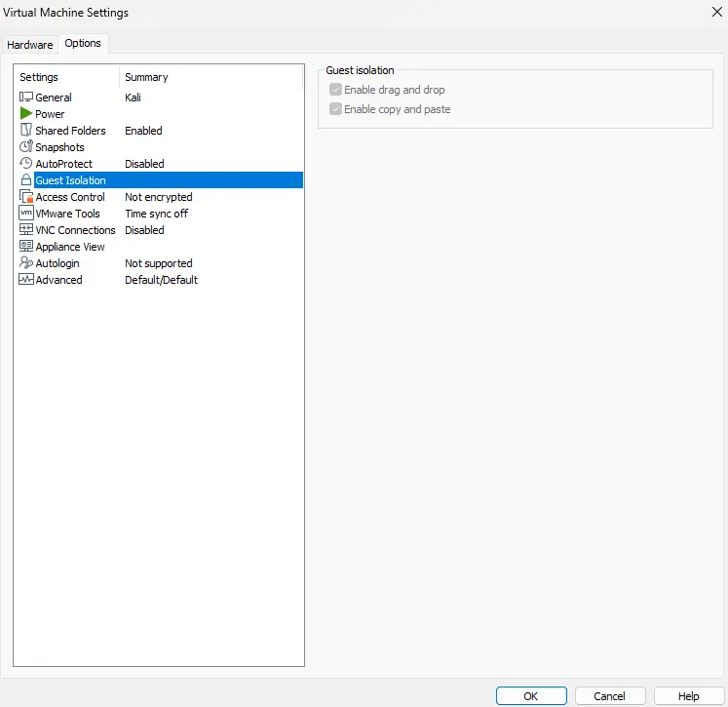
Task: Click the 'Not encrypted' summary text
Action: (x=158, y=197)
